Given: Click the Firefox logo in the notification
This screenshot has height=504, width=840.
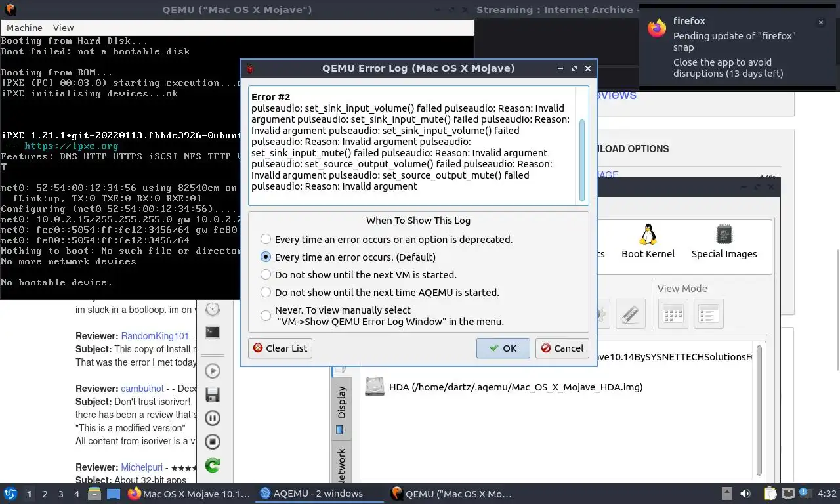Looking at the screenshot, I should 657,28.
